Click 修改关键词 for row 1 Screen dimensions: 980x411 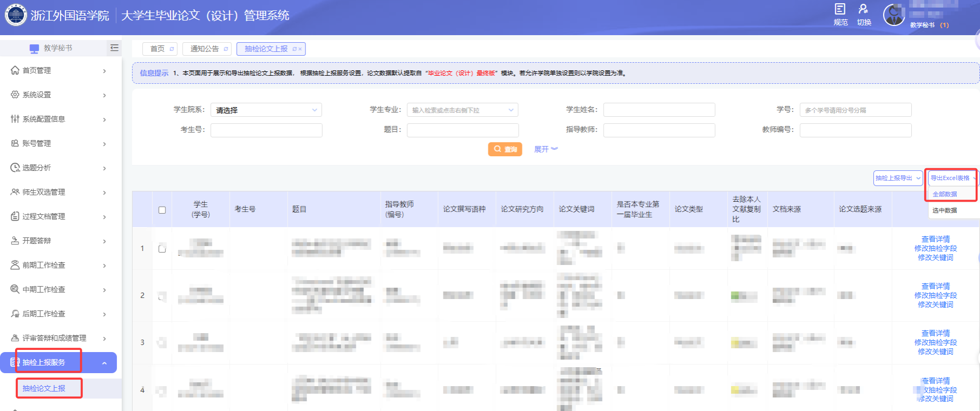(936, 257)
